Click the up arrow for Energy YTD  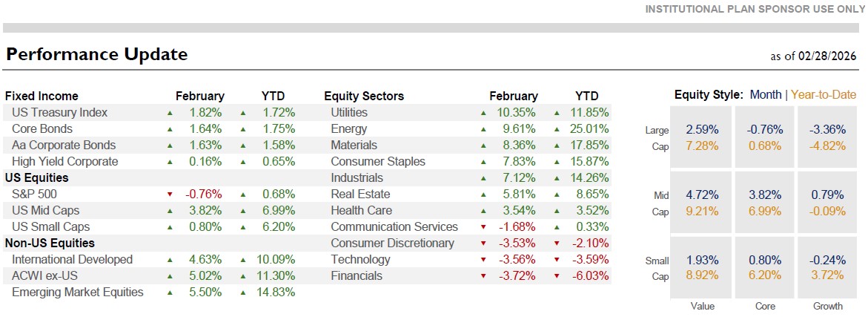(x=557, y=129)
